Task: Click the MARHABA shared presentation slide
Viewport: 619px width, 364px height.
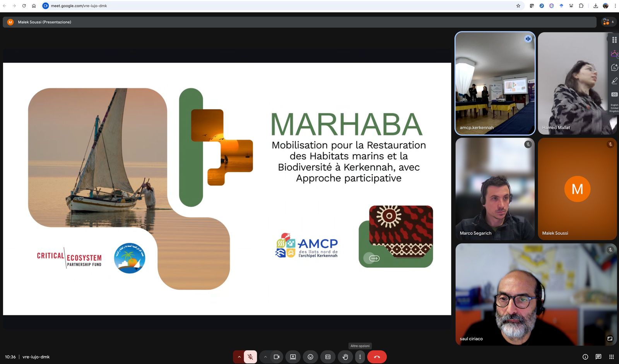Action: click(227, 189)
